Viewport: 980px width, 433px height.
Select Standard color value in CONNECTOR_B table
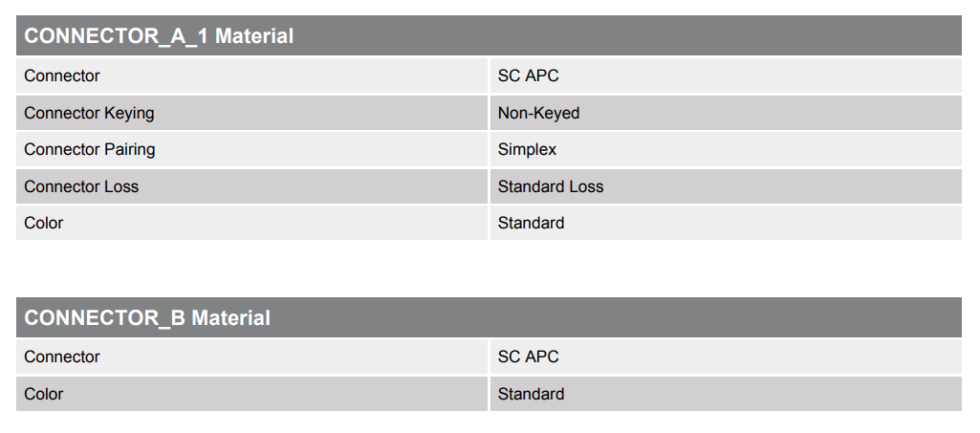(x=531, y=394)
